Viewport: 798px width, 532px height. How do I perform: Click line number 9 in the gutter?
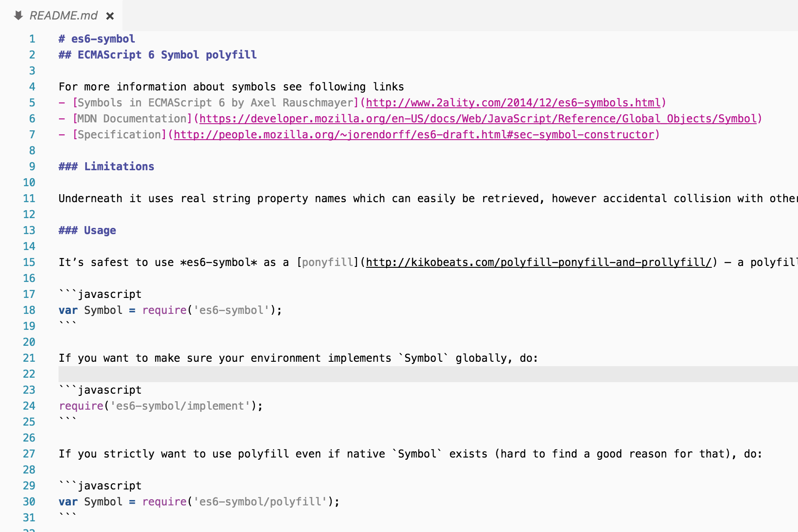point(32,167)
